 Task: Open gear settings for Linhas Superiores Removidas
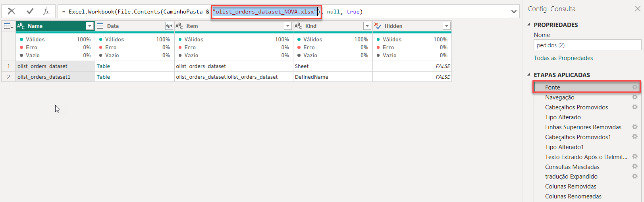[x=634, y=127]
